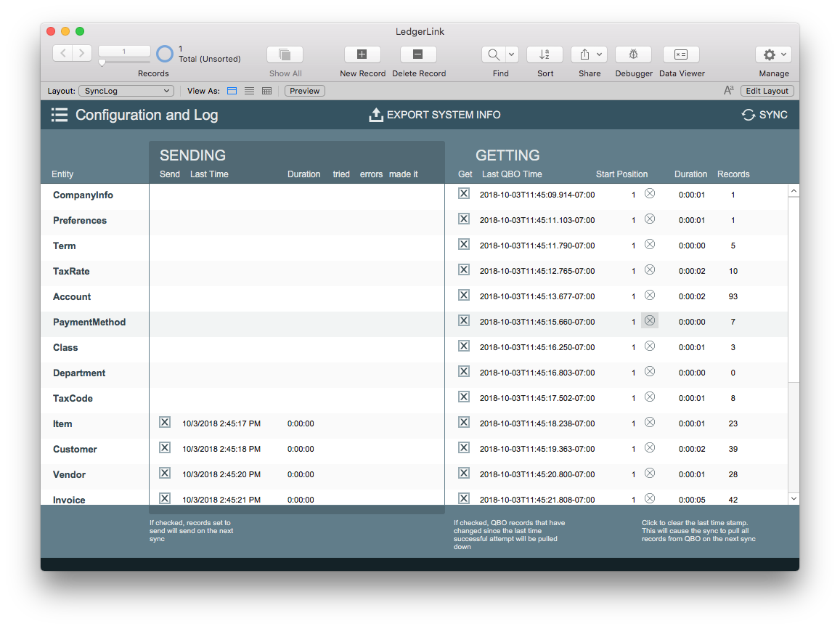Click Customer records count 39
840x629 pixels.
[733, 449]
